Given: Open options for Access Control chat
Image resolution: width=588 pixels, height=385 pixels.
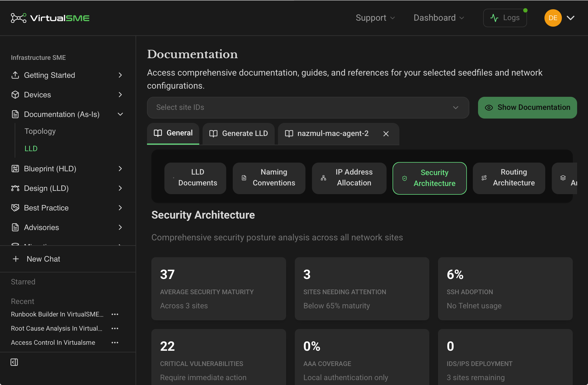Looking at the screenshot, I should point(115,343).
